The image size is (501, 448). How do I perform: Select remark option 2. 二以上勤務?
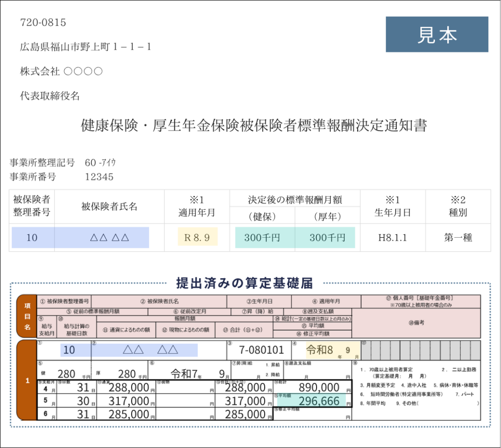pos(459,369)
